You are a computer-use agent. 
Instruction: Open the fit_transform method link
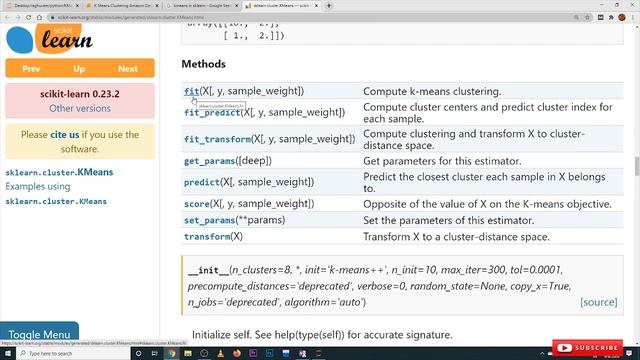pos(217,139)
